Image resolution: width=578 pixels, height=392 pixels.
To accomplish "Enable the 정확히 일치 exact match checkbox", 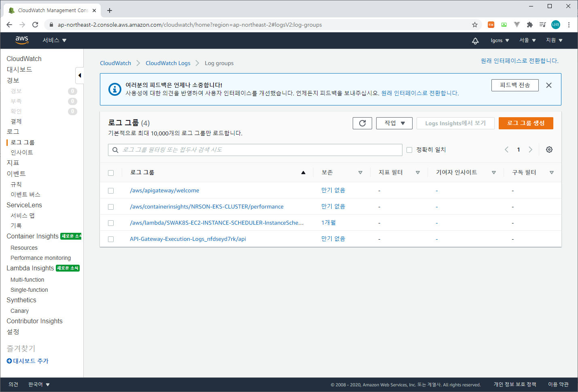I will coord(409,150).
